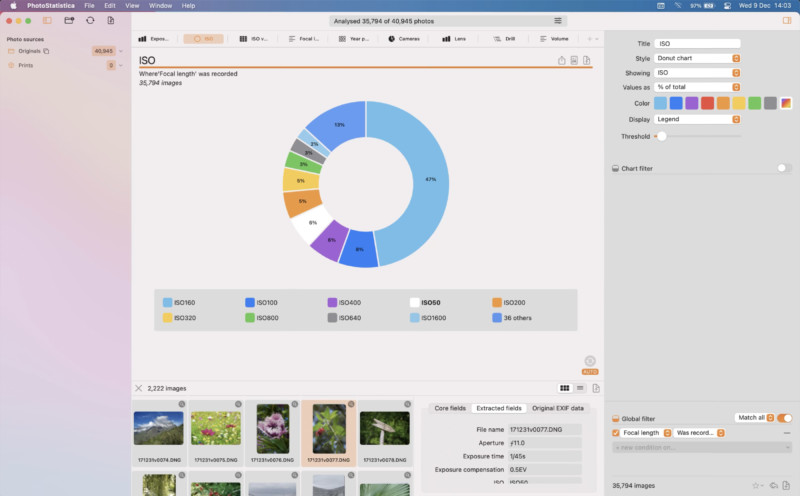
Task: Open the Display dropdown set to Legend
Action: click(x=697, y=119)
